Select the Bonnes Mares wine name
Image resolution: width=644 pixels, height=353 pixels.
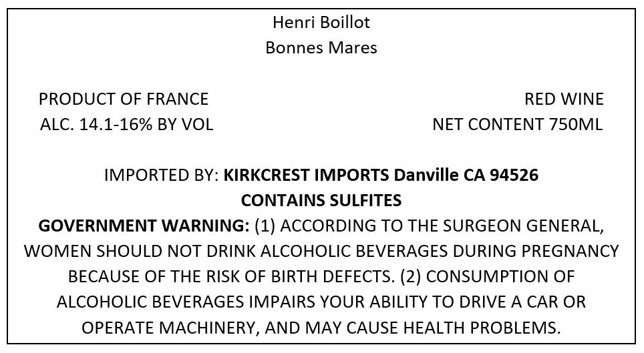pyautogui.click(x=321, y=47)
